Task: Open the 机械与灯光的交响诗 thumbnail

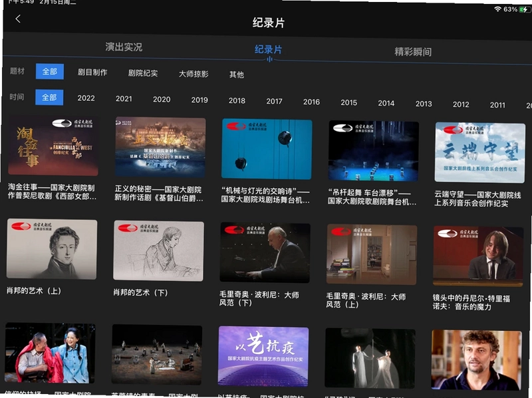Action: [267, 149]
